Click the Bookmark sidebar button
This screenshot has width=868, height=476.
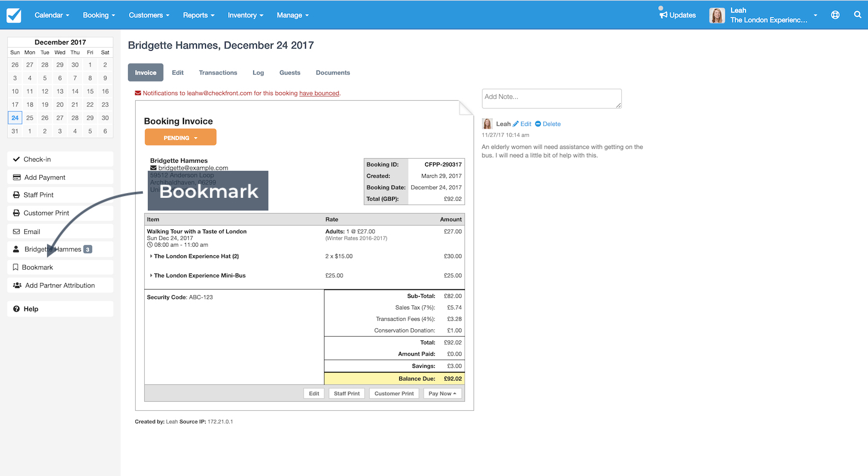[x=60, y=267]
